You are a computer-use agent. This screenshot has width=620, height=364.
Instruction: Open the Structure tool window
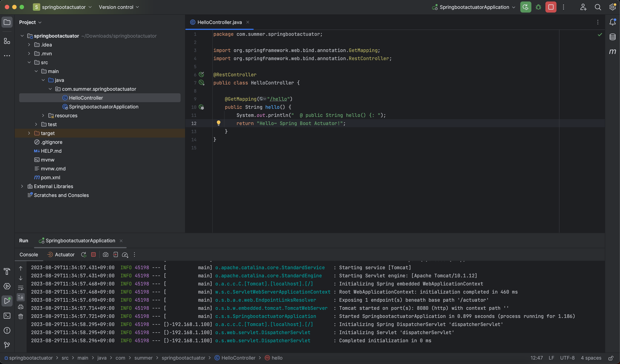pos(7,41)
